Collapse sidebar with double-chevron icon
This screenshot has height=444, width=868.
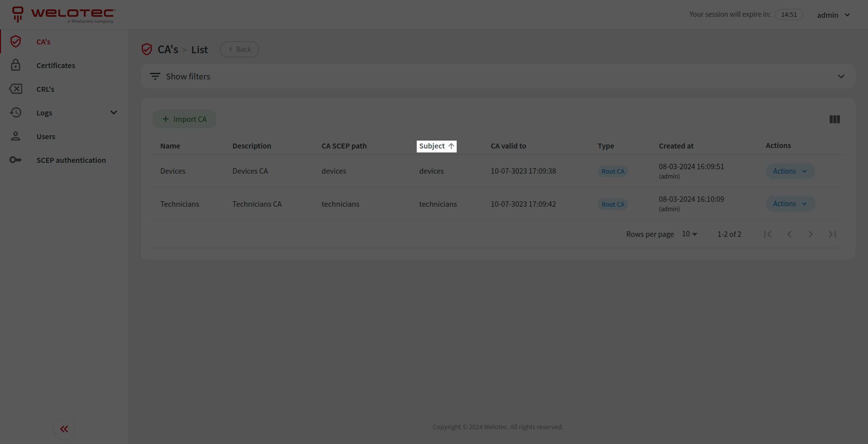point(64,429)
